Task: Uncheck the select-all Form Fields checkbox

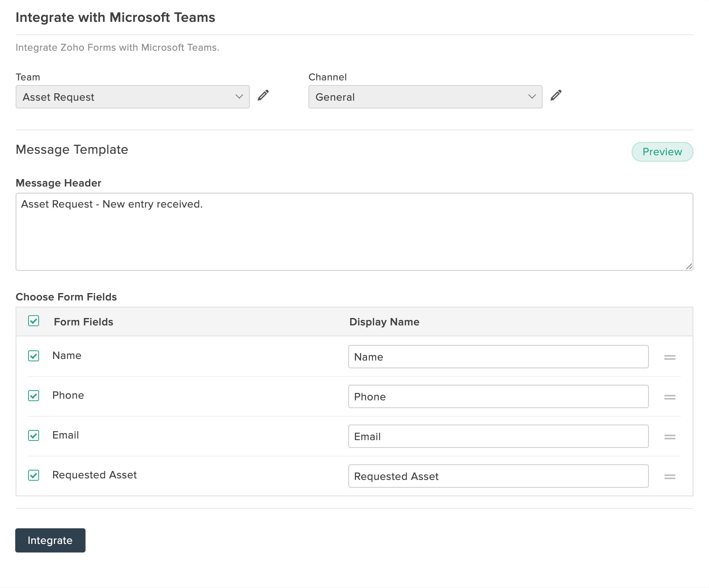Action: [x=34, y=321]
